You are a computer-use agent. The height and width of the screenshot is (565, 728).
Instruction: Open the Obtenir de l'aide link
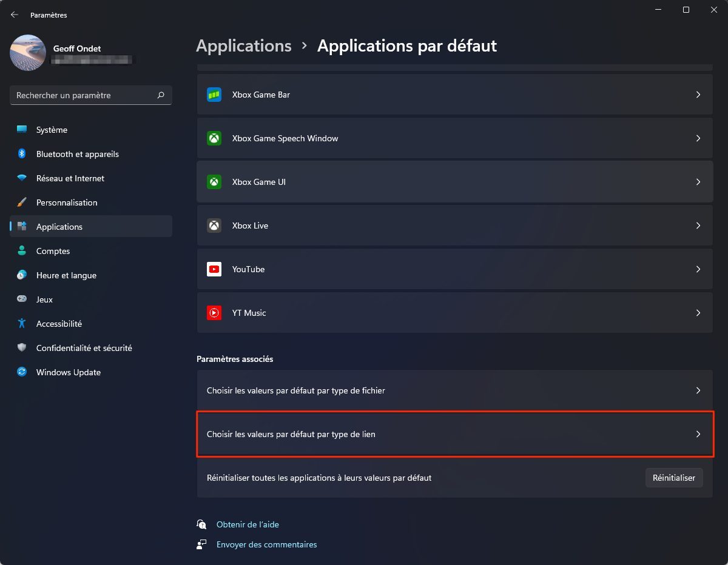[x=248, y=524]
